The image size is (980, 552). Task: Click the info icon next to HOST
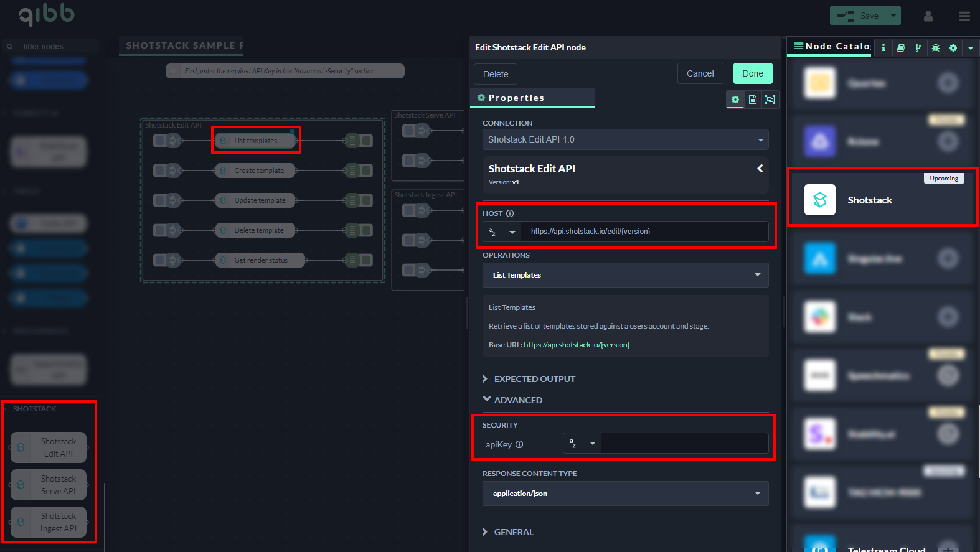[x=510, y=213]
